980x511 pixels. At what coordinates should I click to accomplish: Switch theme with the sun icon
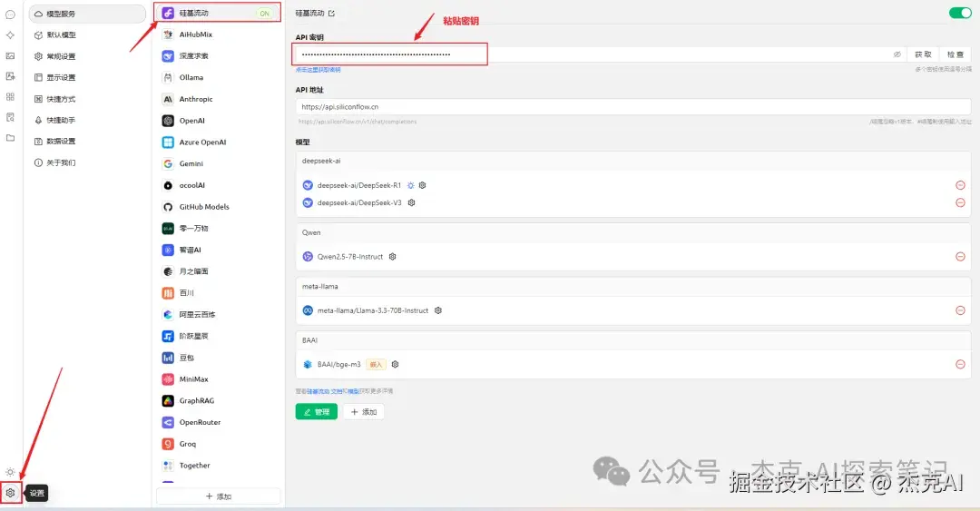(10, 472)
